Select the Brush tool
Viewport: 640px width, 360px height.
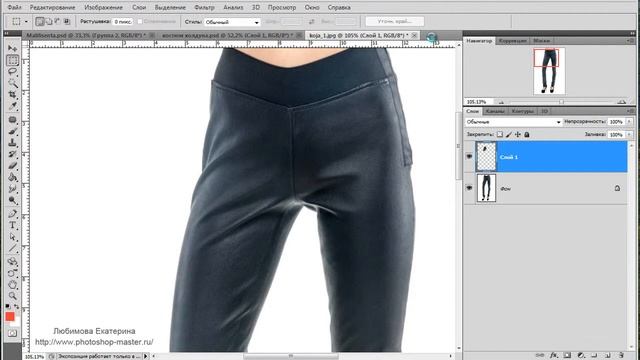(x=12, y=131)
